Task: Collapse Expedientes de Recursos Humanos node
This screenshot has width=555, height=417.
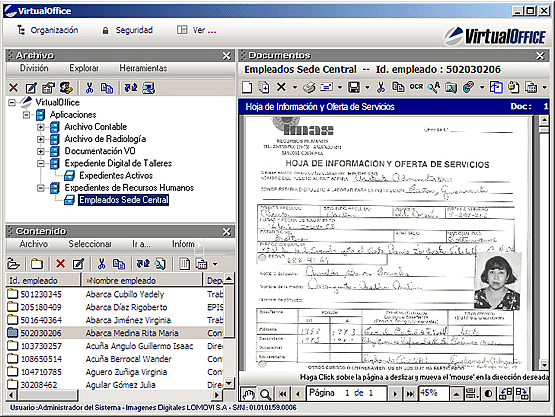Action: (x=41, y=188)
